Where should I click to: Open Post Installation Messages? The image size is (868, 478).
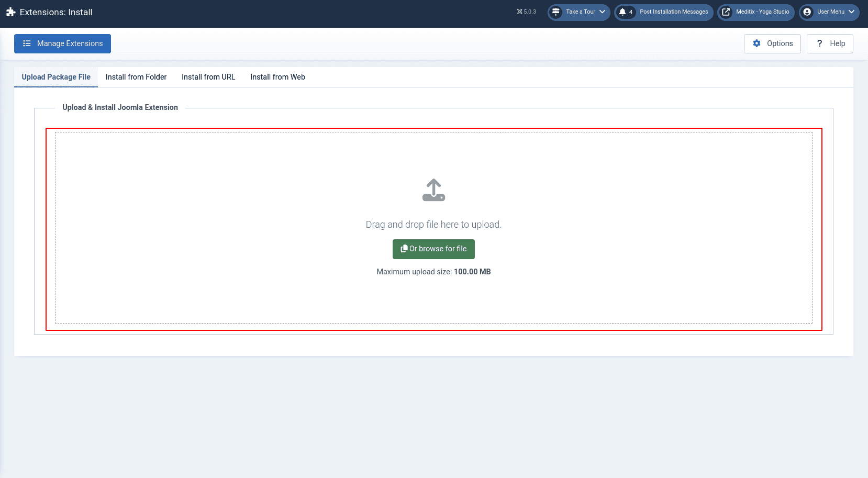[673, 12]
